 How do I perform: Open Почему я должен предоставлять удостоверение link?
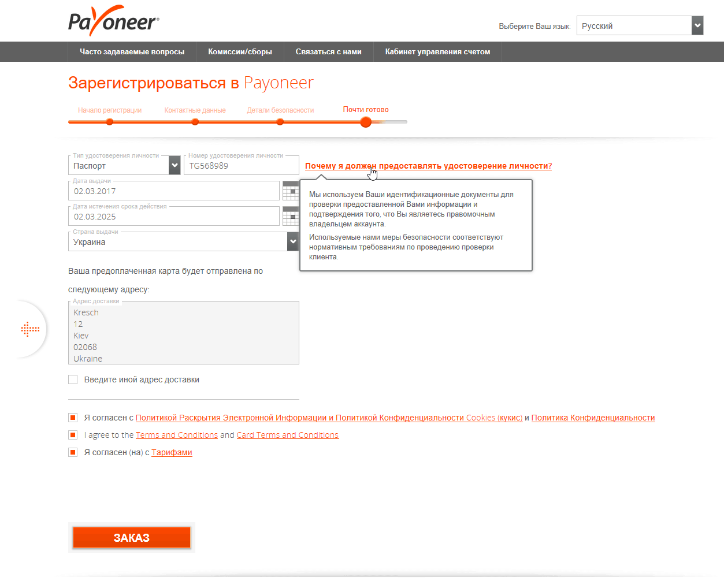(428, 166)
